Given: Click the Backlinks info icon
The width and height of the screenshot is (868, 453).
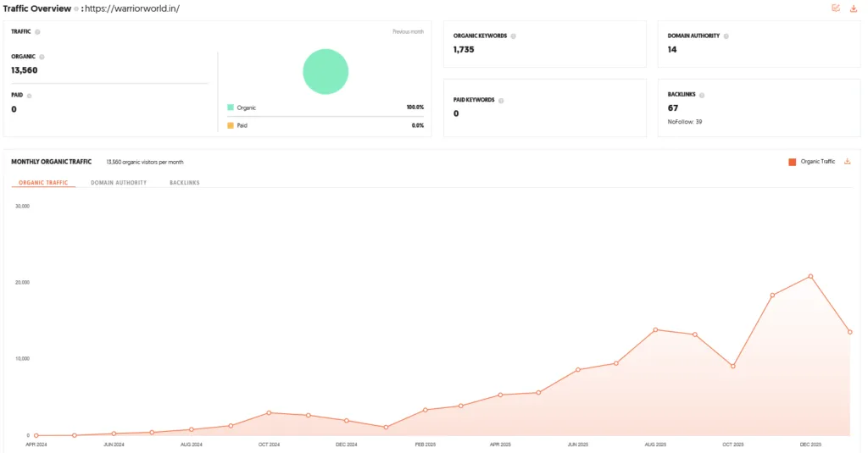Looking at the screenshot, I should click(701, 95).
